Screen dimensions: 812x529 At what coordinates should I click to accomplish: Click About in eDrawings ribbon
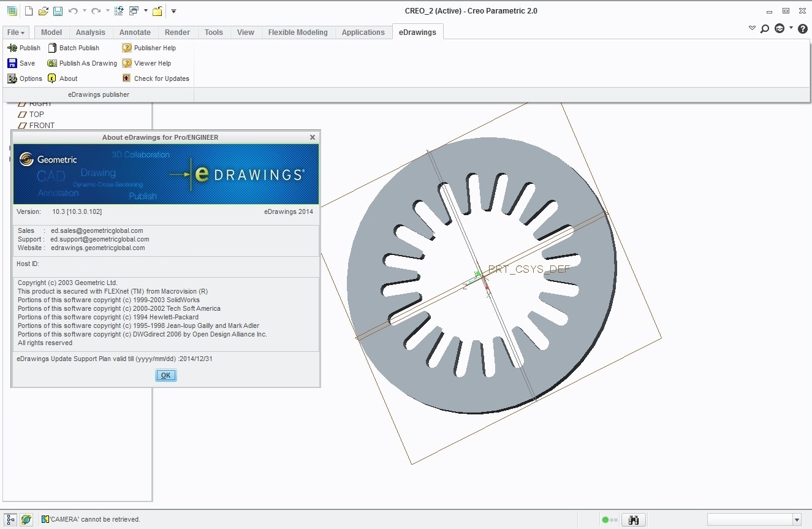[63, 78]
